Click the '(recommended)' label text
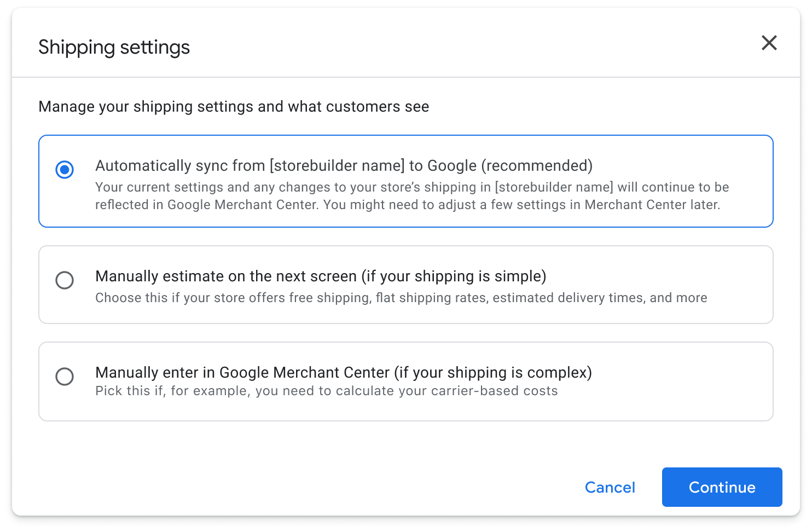This screenshot has width=812, height=532. [x=537, y=166]
